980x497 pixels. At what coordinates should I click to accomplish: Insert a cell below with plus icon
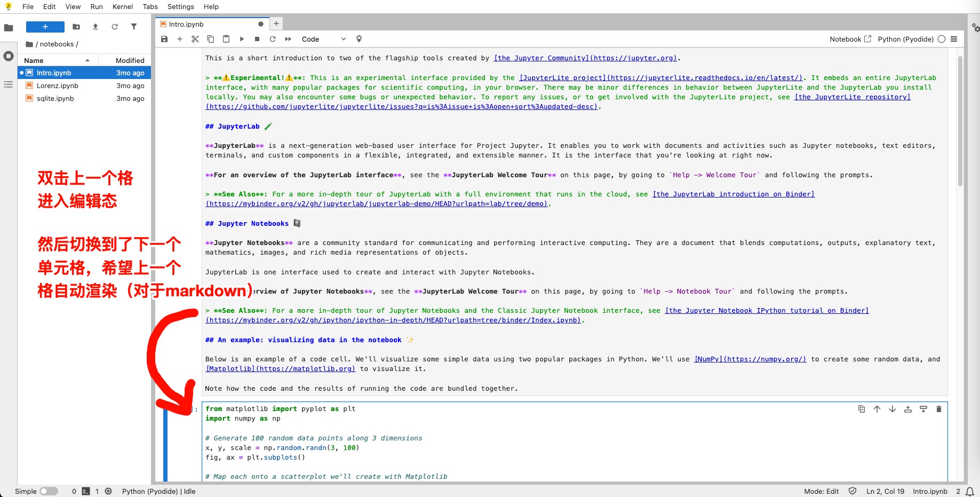pos(180,39)
